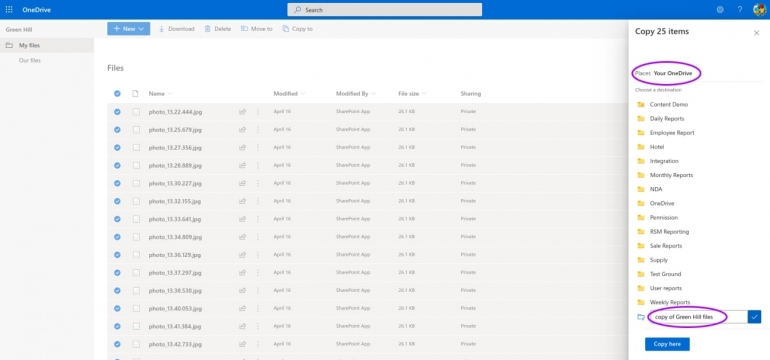Click the photo_13.38.530.jpg file icon
The image size is (770, 360).
tap(136, 291)
